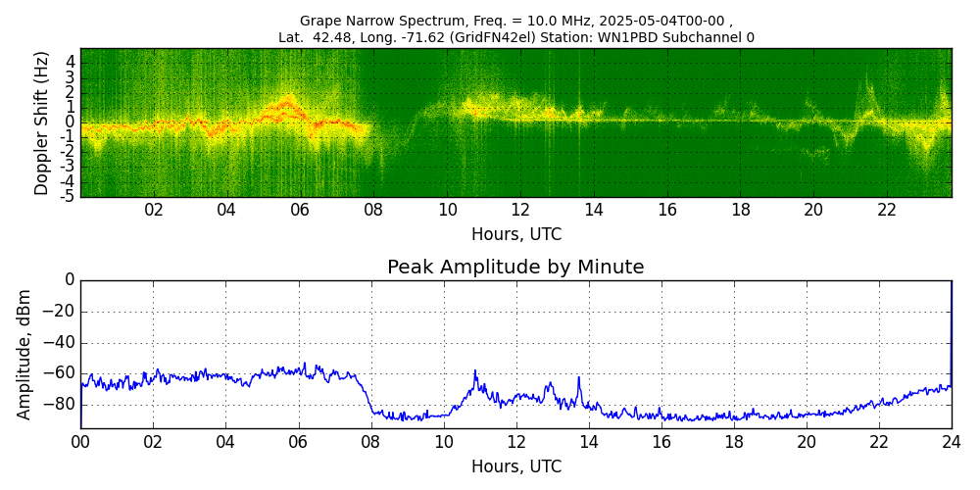Select the 24 hour tick on the amplitude plot
This screenshot has height=490, width=980.
tap(952, 441)
